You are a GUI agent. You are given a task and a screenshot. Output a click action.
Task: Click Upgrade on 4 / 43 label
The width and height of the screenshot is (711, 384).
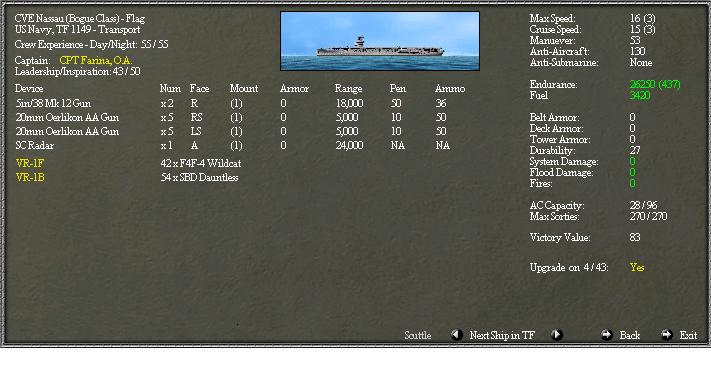[x=569, y=267]
